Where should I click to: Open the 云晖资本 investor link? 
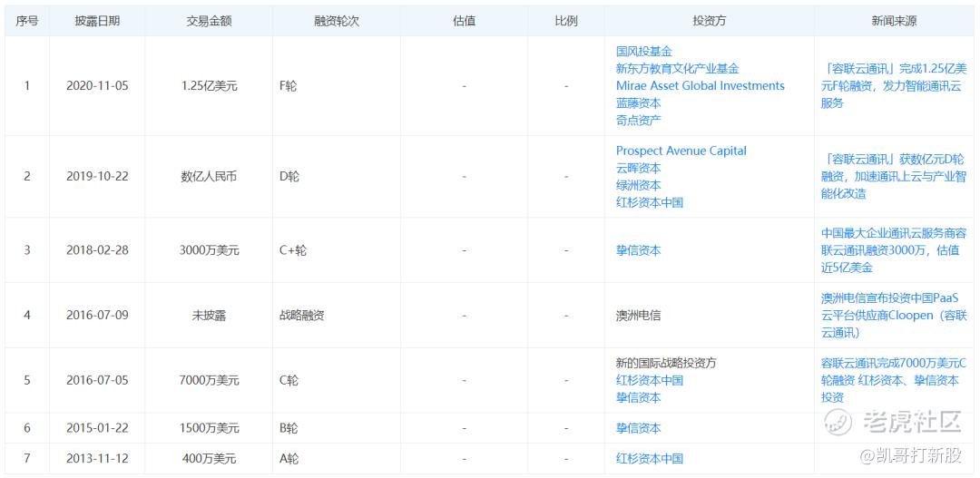tap(638, 168)
